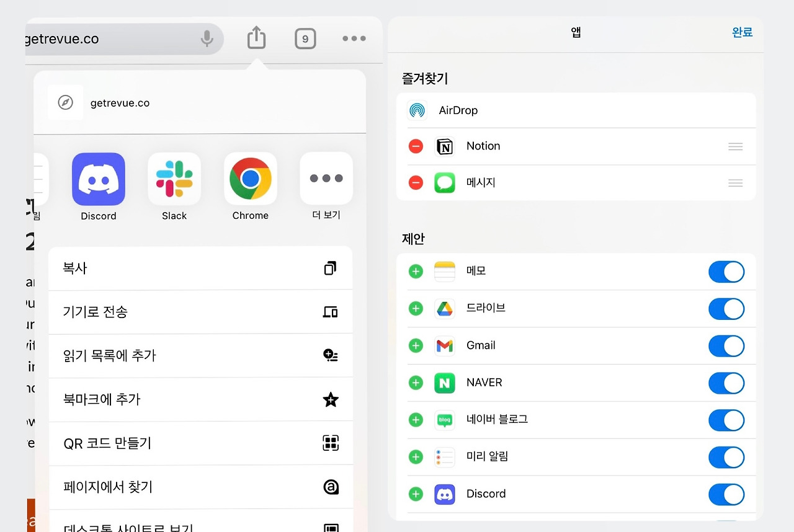Tap the 더 보기 more apps button
This screenshot has height=532, width=794.
326,179
